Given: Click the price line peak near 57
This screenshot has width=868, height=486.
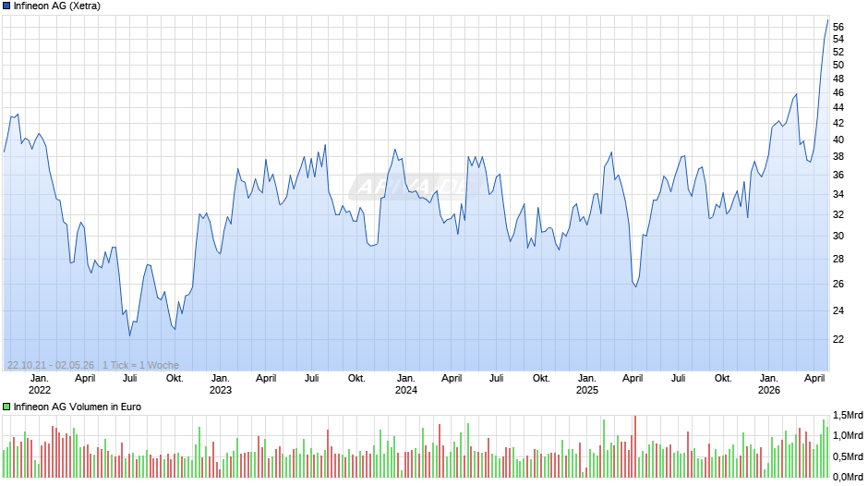Looking at the screenshot, I should tap(827, 20).
